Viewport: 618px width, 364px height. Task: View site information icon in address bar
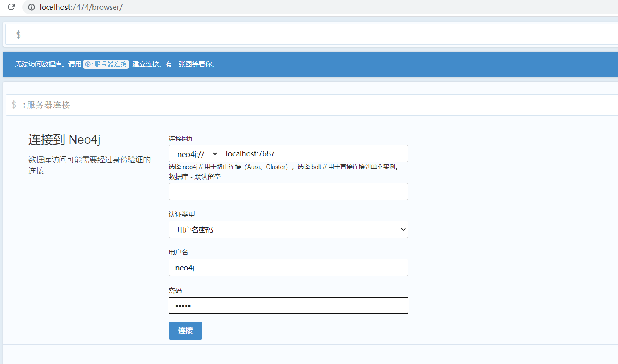tap(31, 7)
